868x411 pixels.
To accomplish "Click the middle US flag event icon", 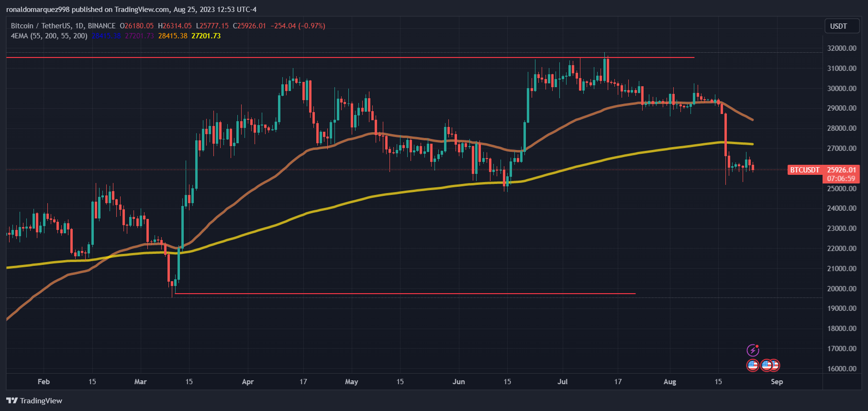I will [766, 365].
